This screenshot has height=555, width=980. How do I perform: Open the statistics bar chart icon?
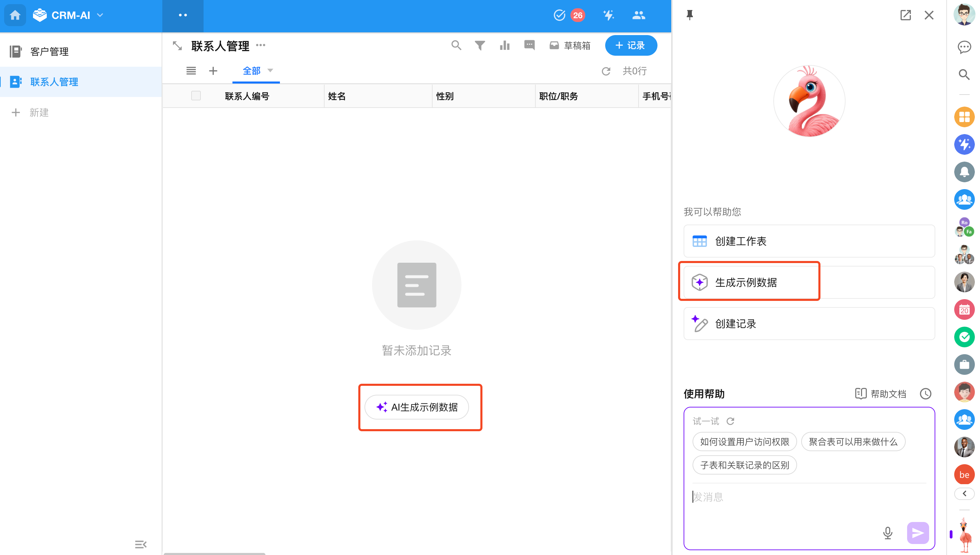(x=504, y=45)
